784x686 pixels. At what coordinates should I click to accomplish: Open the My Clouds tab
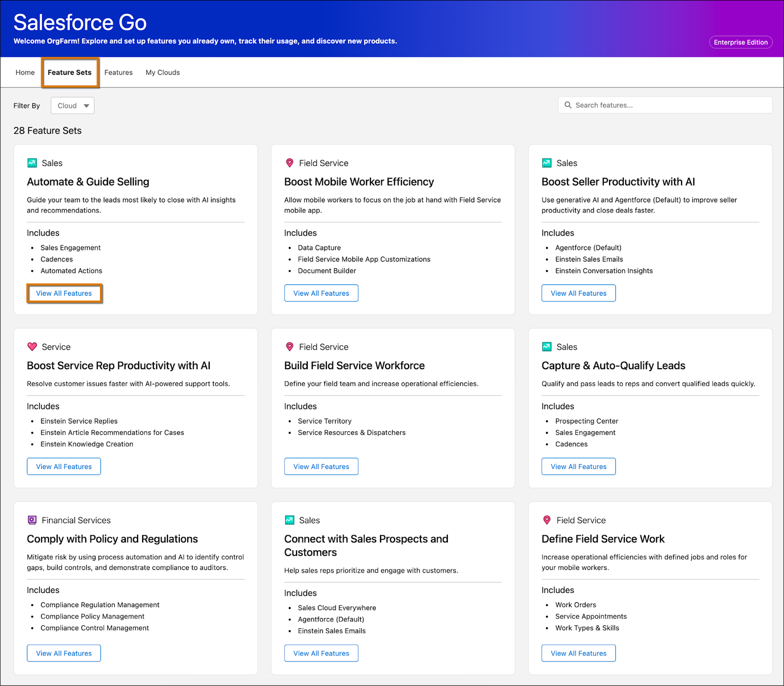(x=163, y=72)
